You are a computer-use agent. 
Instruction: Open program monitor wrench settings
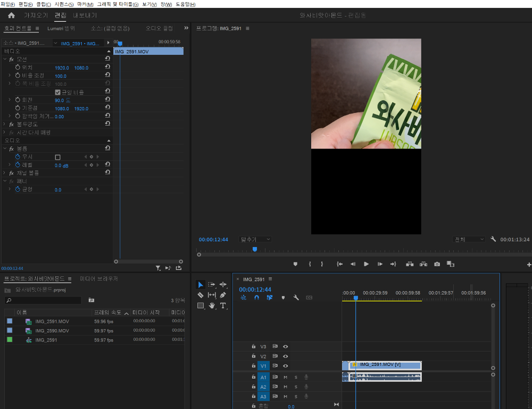493,239
